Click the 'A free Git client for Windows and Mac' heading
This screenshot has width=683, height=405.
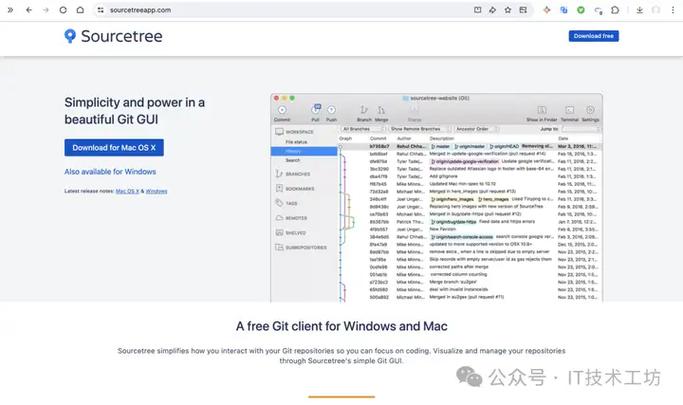pyautogui.click(x=342, y=326)
